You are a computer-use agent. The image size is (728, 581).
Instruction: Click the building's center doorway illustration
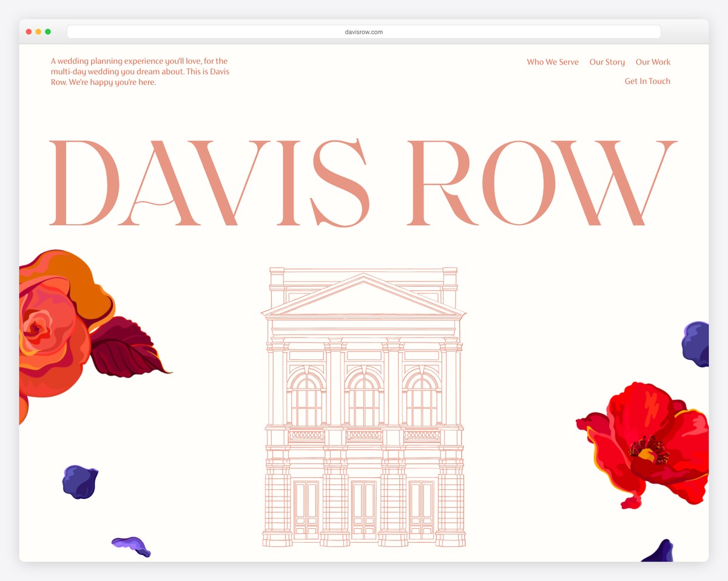pyautogui.click(x=364, y=510)
